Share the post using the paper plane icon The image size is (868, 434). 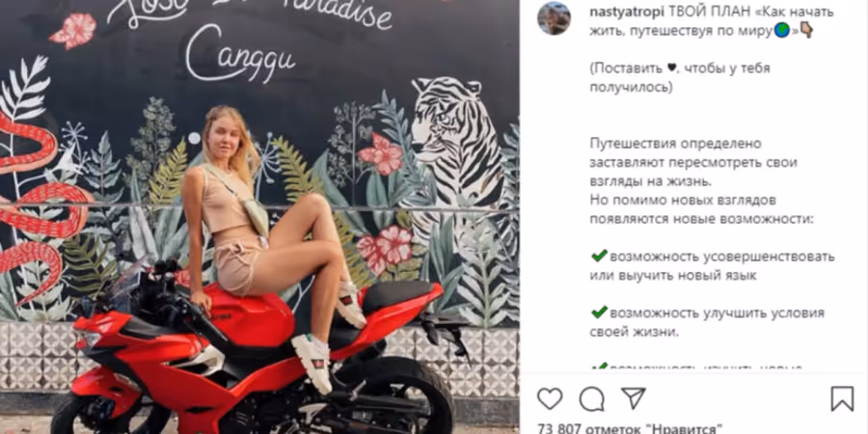(x=634, y=397)
